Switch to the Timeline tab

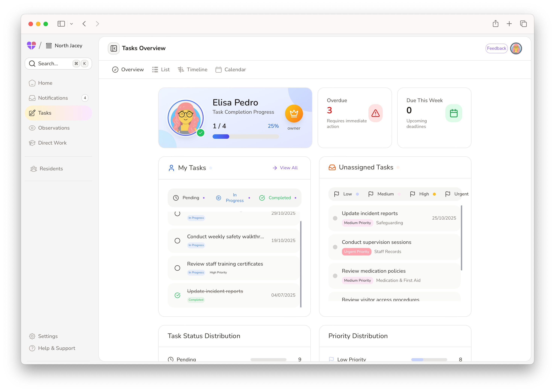click(x=193, y=70)
